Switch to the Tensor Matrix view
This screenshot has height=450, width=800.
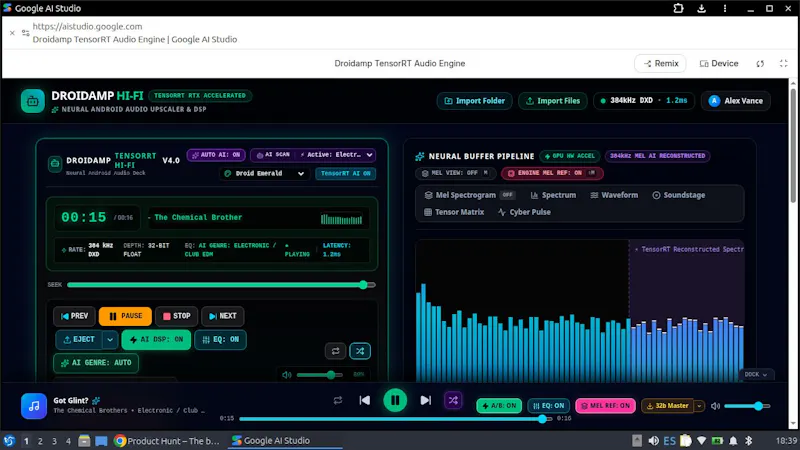(x=454, y=212)
